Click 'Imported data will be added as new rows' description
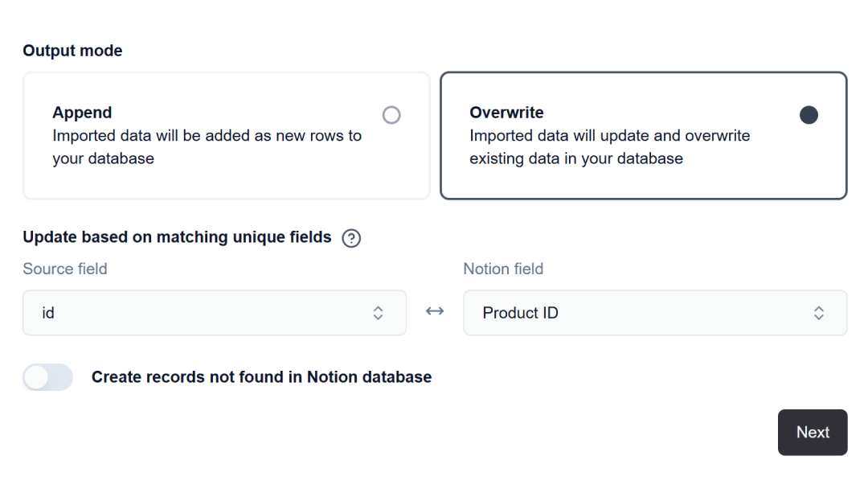Image resolution: width=868 pixels, height=489 pixels. click(207, 147)
